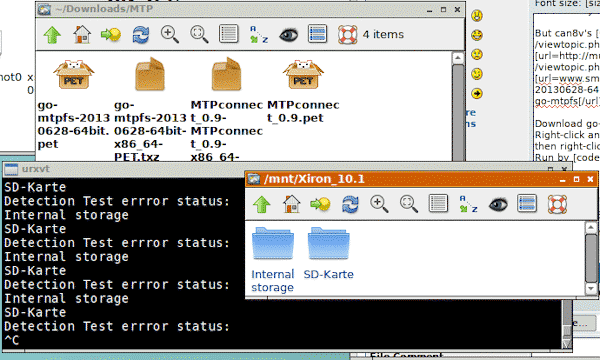This screenshot has height=360, width=600.
Task: Open window menu icon of Xiron_10.1 titlebar
Action: 253,179
